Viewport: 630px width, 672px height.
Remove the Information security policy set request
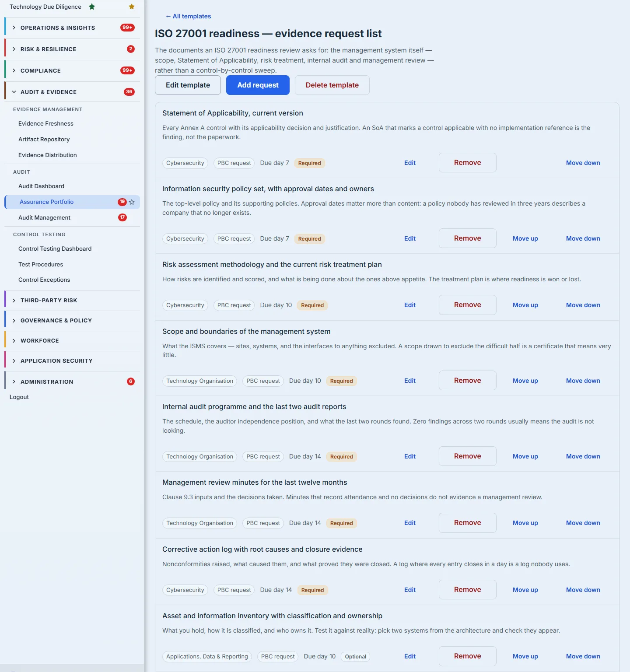[x=467, y=238]
